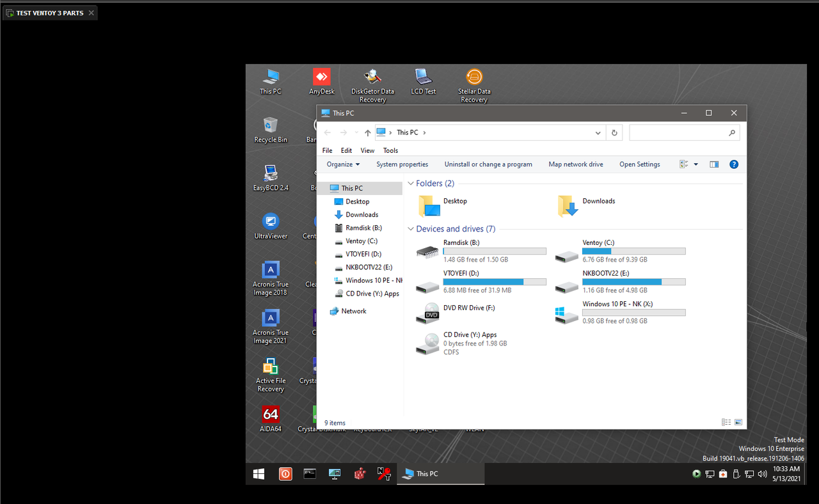The image size is (819, 504).
Task: Open the Command Prompt taskbar icon
Action: click(310, 474)
